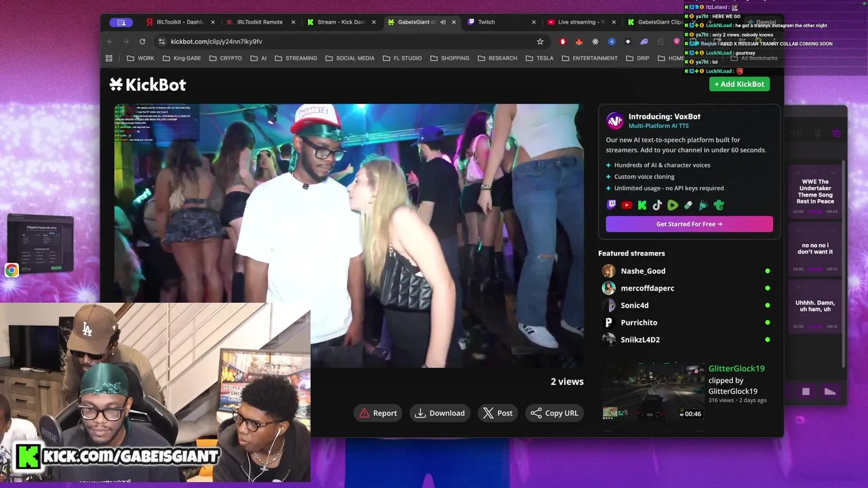
Task: Open the King GABE bookmarks folder
Action: click(x=182, y=58)
